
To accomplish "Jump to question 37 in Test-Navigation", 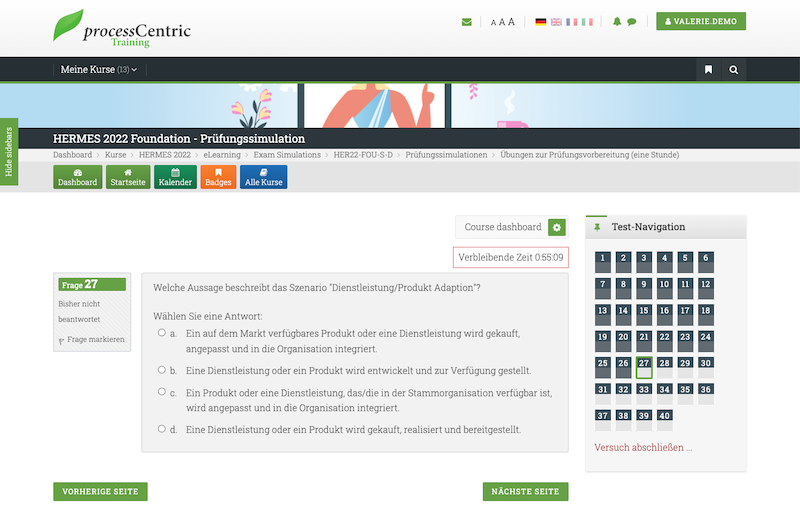I will (603, 420).
